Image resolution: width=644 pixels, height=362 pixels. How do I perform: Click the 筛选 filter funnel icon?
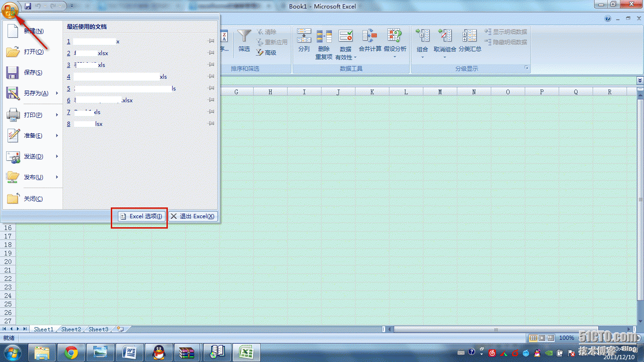244,37
